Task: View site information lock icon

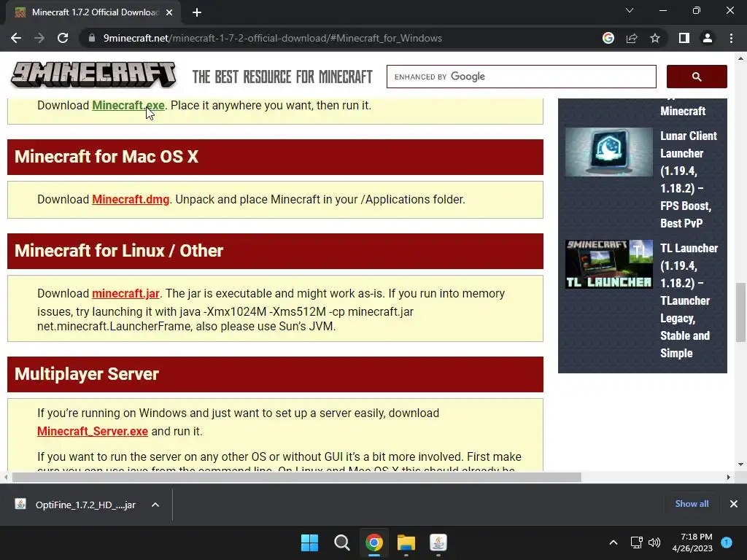Action: click(92, 38)
